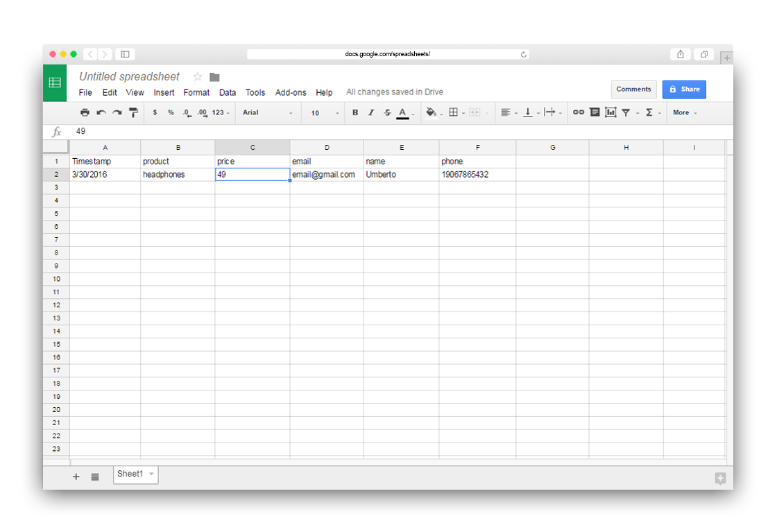The height and width of the screenshot is (532, 777).
Task: Select row 2 header
Action: point(56,174)
